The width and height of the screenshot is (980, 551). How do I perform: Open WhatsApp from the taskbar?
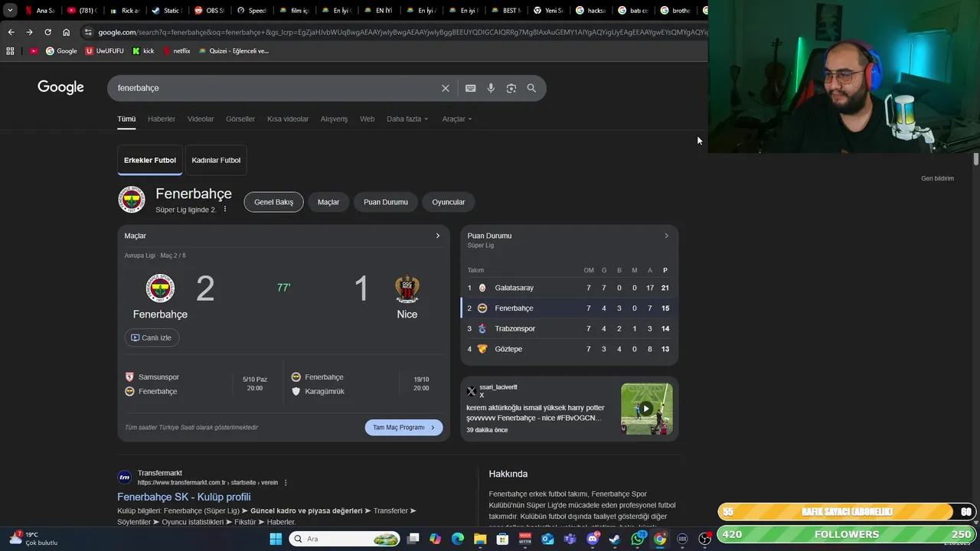click(638, 539)
